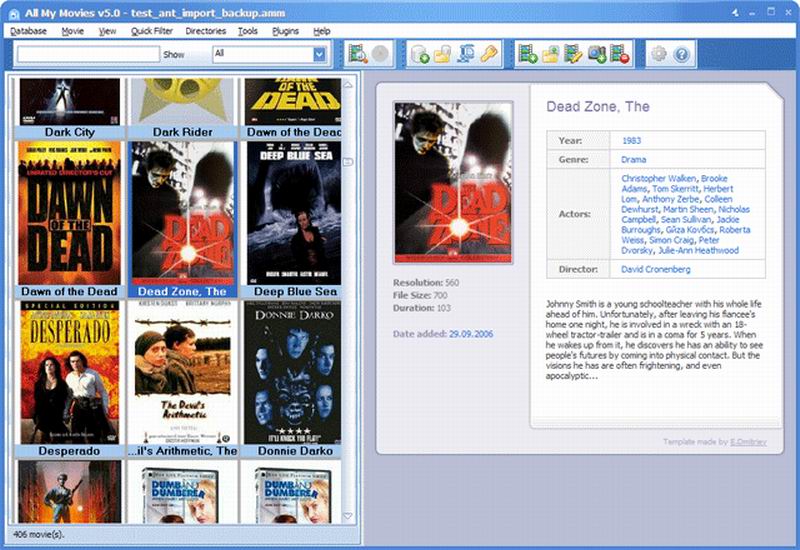Click the S.Dmitriev template author link

tap(748, 442)
